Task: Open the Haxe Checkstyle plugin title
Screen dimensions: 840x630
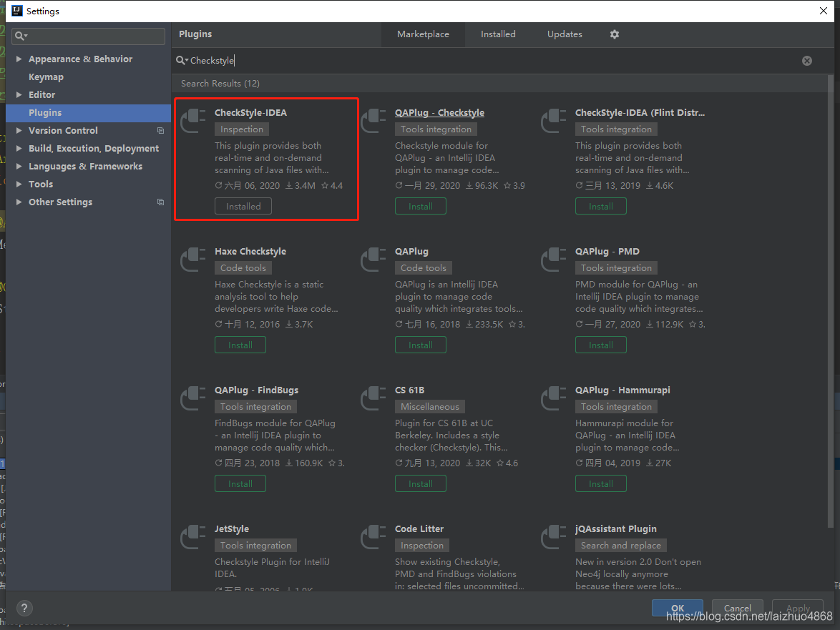Action: [x=250, y=252]
